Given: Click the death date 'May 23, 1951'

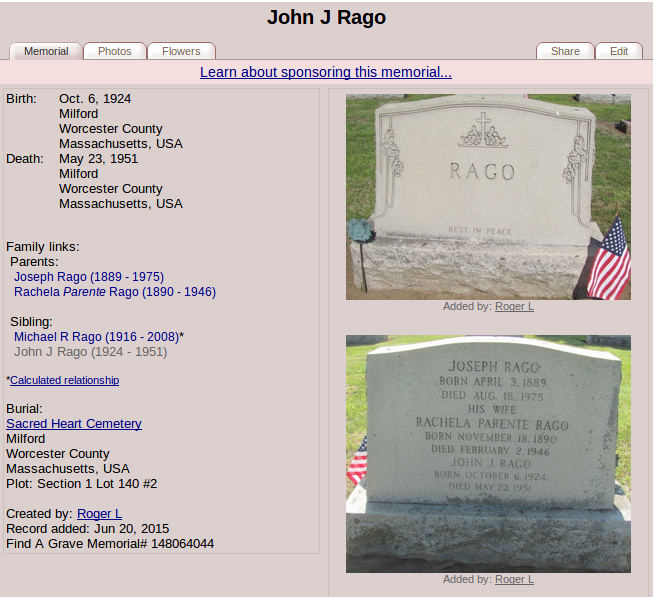Looking at the screenshot, I should coord(98,159).
